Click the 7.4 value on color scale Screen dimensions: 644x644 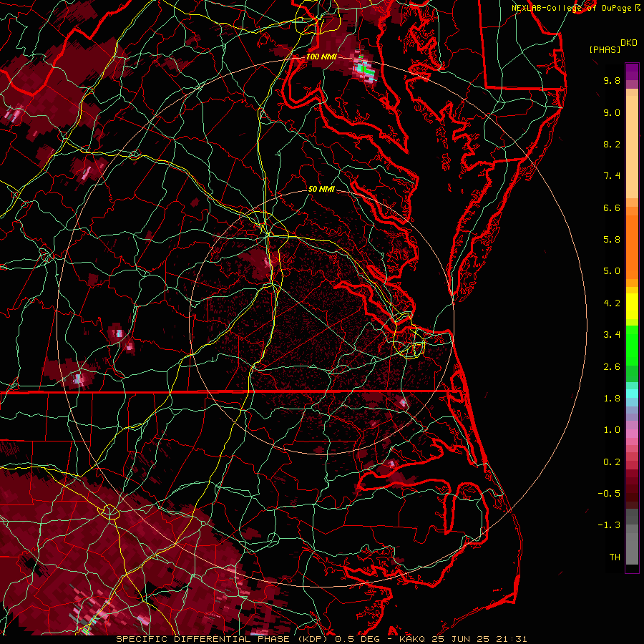point(612,176)
